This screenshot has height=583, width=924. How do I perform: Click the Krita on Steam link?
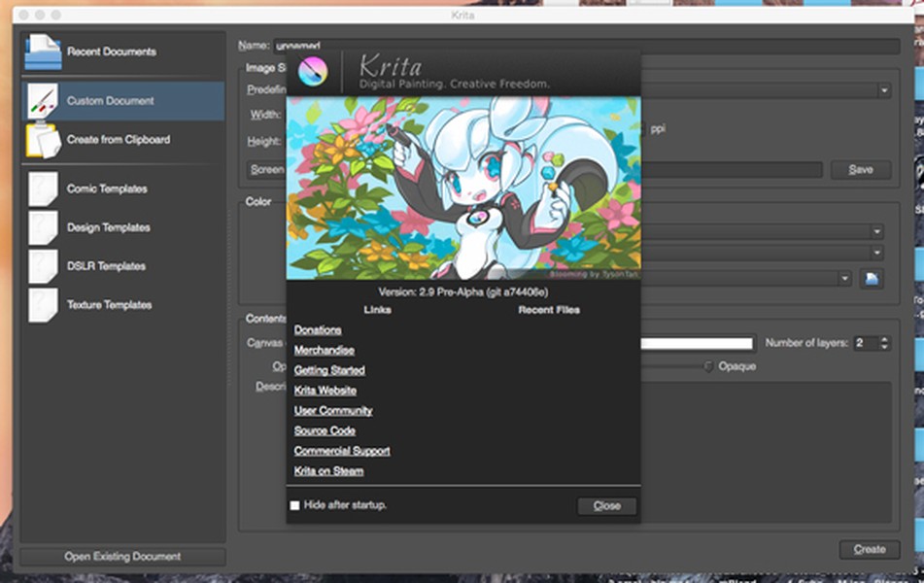point(328,471)
